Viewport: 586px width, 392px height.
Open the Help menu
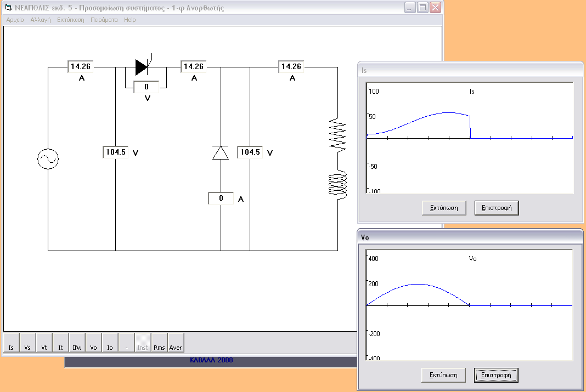coord(129,20)
